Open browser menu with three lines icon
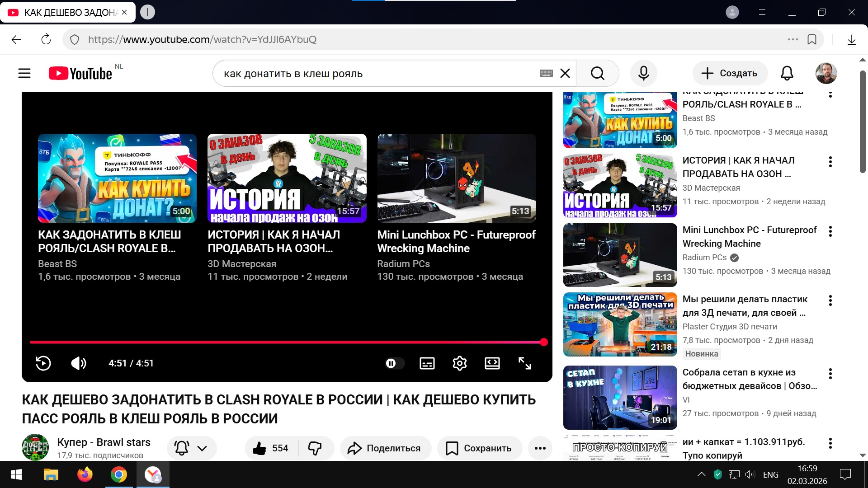 [762, 12]
